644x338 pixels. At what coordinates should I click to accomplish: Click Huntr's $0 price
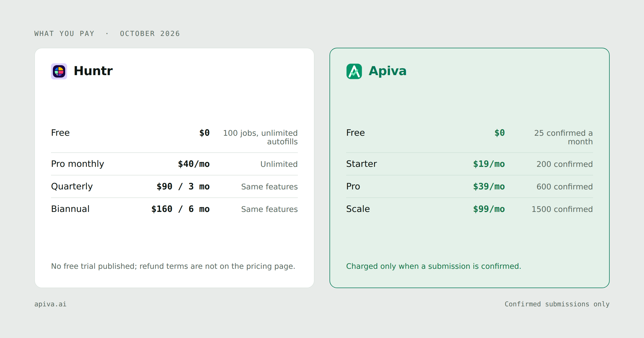coord(204,133)
